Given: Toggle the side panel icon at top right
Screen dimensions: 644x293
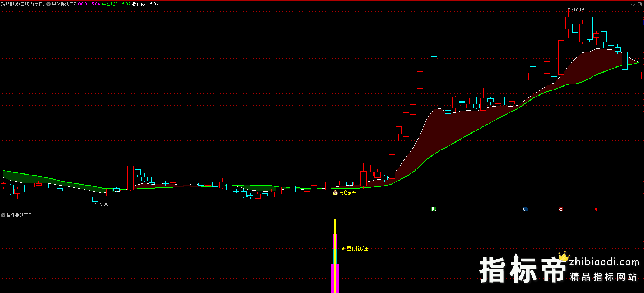Looking at the screenshot, I should coord(639,4).
